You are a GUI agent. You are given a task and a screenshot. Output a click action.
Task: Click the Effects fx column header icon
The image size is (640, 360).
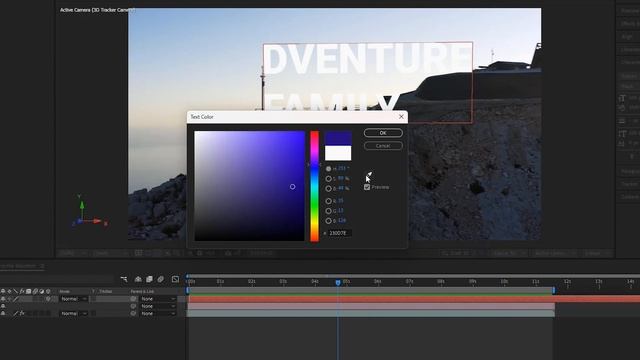22,291
